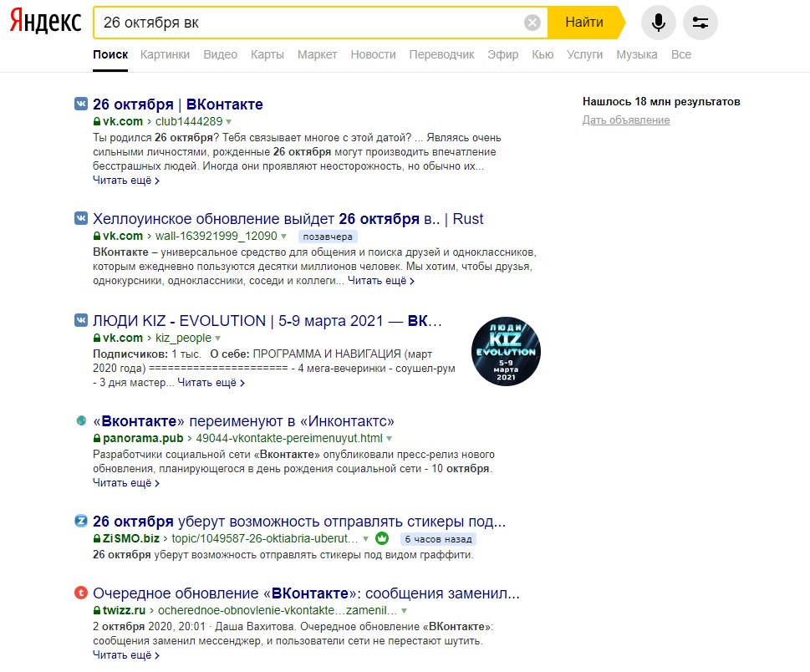Open panorama.pub domain link
810x672 pixels.
[143, 438]
